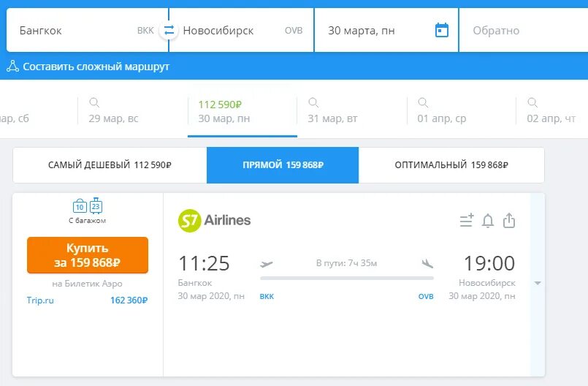
Task: Subscribe to price alerts bell icon
Action: 488,220
